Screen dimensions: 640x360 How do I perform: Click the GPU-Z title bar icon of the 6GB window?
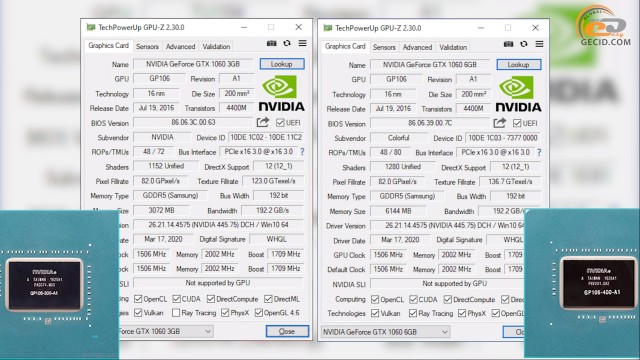pos(327,28)
